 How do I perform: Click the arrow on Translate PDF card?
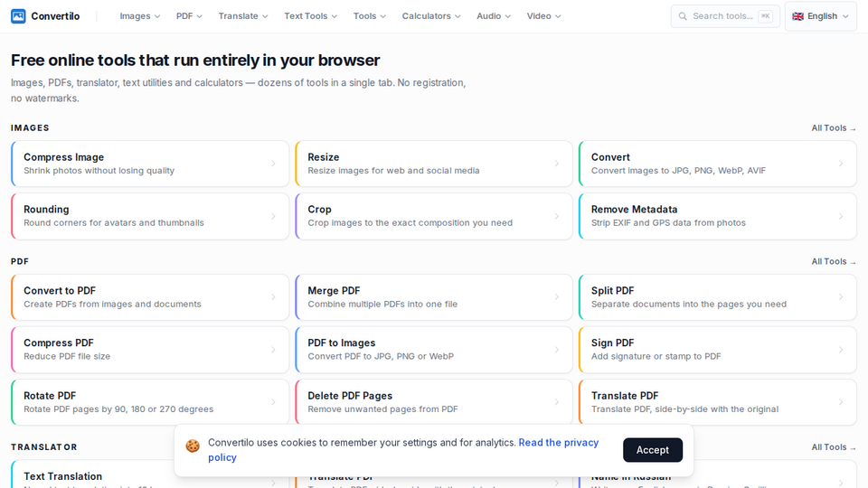pos(841,402)
